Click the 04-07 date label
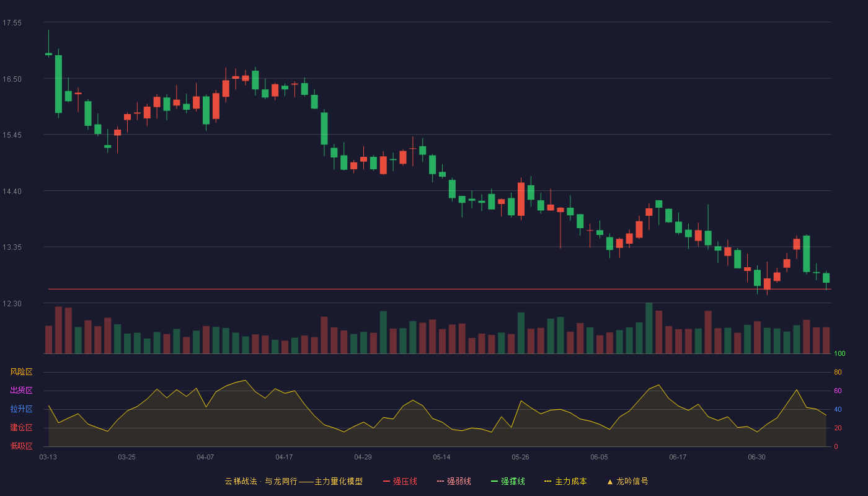The image size is (868, 496). pos(205,457)
